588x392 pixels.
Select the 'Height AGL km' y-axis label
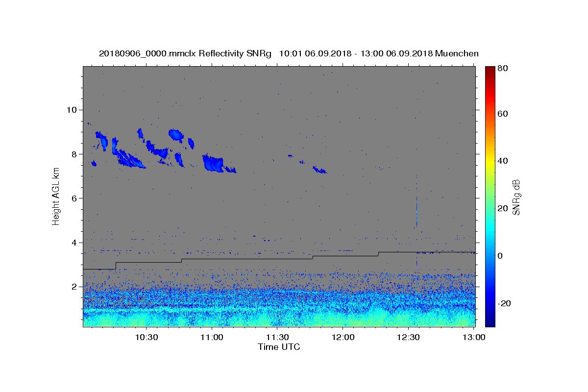[56, 196]
